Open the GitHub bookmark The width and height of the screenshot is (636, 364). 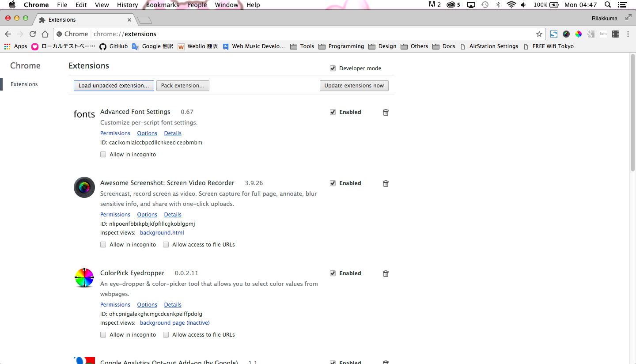[114, 46]
